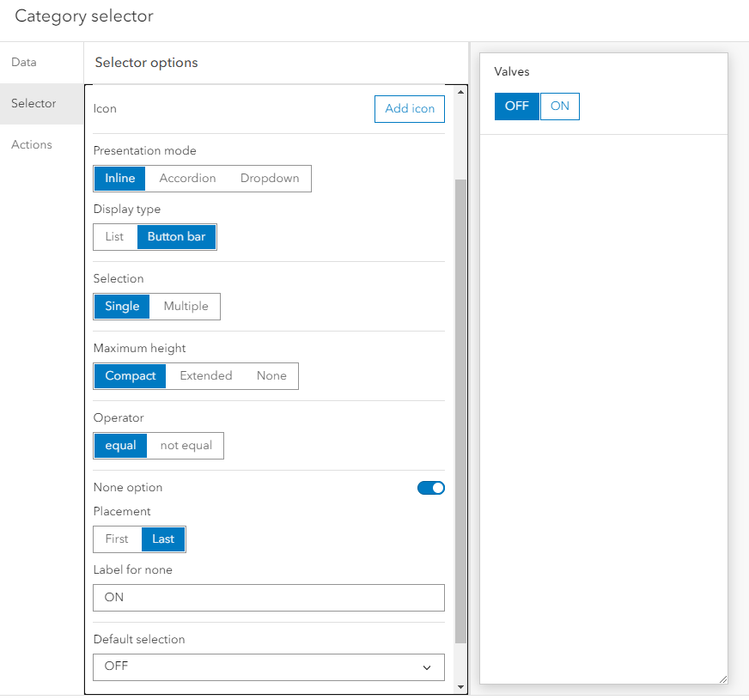Set maximum height to Extended
The image size is (749, 700).
[206, 375]
